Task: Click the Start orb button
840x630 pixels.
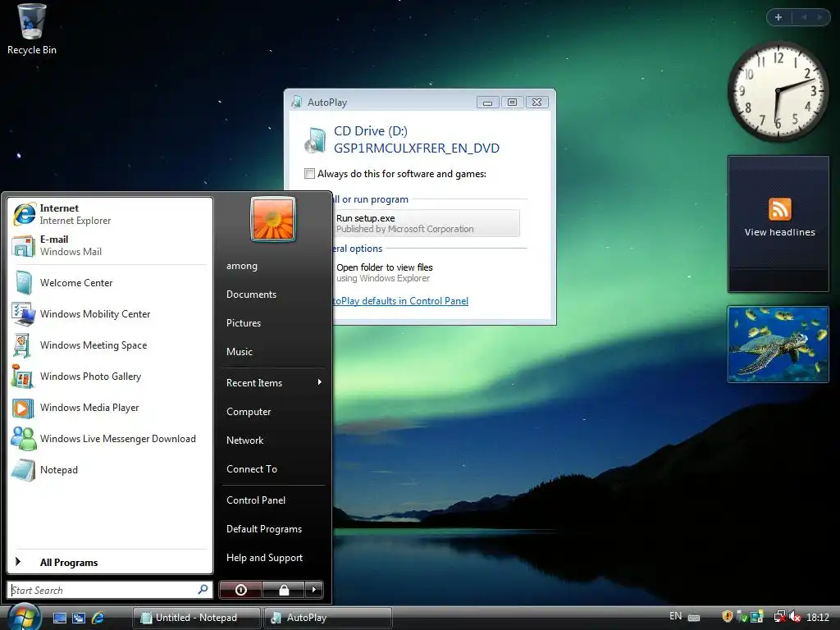Action: pyautogui.click(x=24, y=617)
